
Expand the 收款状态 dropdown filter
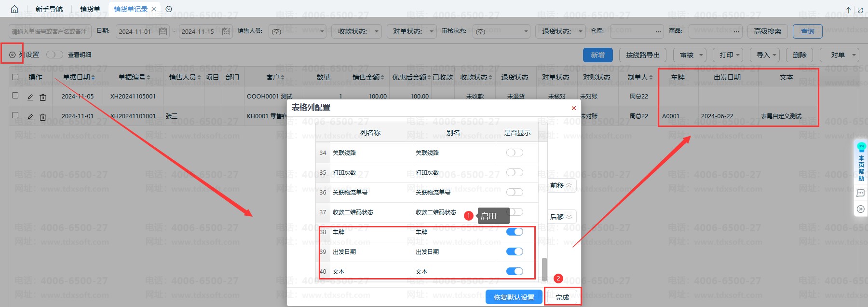coord(357,31)
